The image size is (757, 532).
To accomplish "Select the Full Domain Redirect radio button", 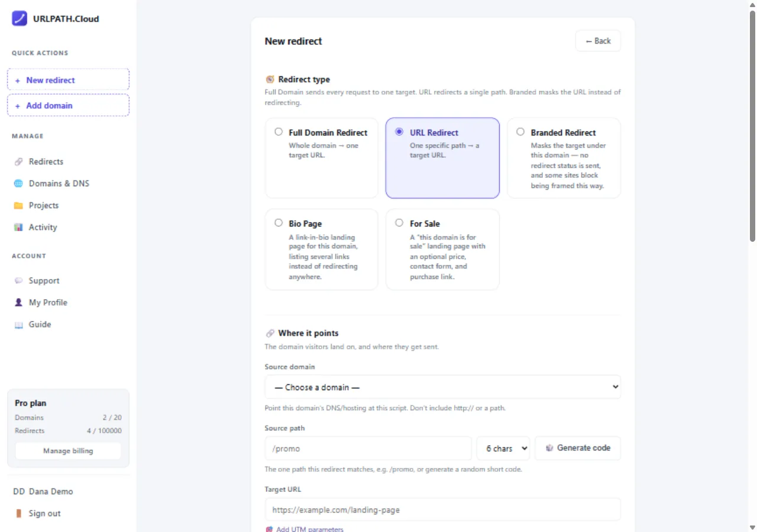I will click(279, 132).
